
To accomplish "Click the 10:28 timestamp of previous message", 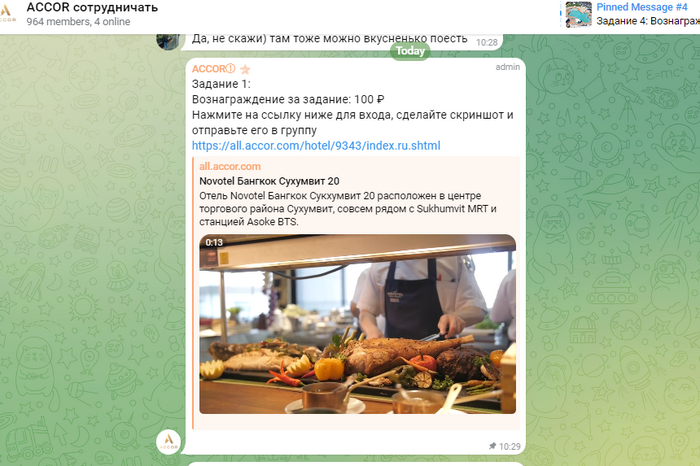I will coord(487,42).
